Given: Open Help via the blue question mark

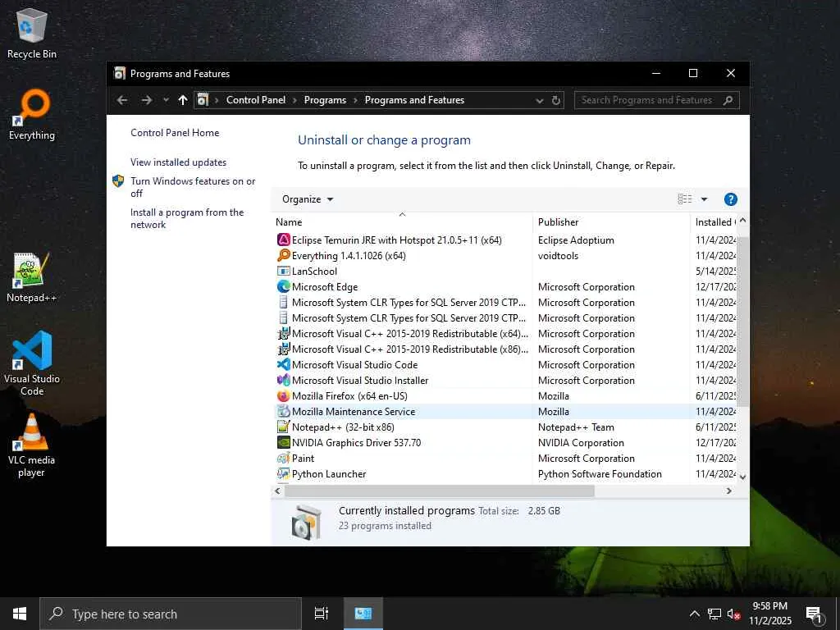Looking at the screenshot, I should [x=730, y=199].
